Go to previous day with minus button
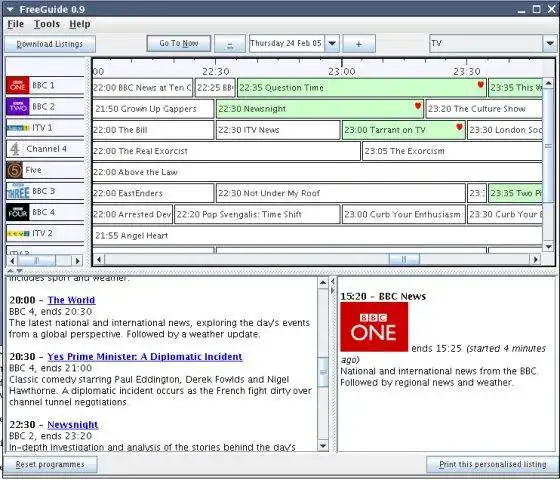The height and width of the screenshot is (480, 560). [x=230, y=44]
